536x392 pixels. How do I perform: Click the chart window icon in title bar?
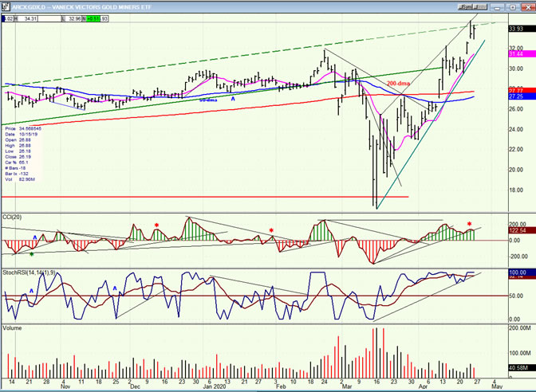point(6,7)
